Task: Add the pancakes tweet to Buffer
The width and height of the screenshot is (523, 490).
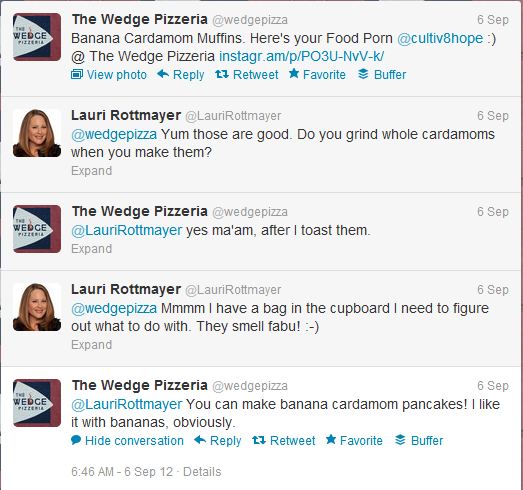Action: (419, 441)
